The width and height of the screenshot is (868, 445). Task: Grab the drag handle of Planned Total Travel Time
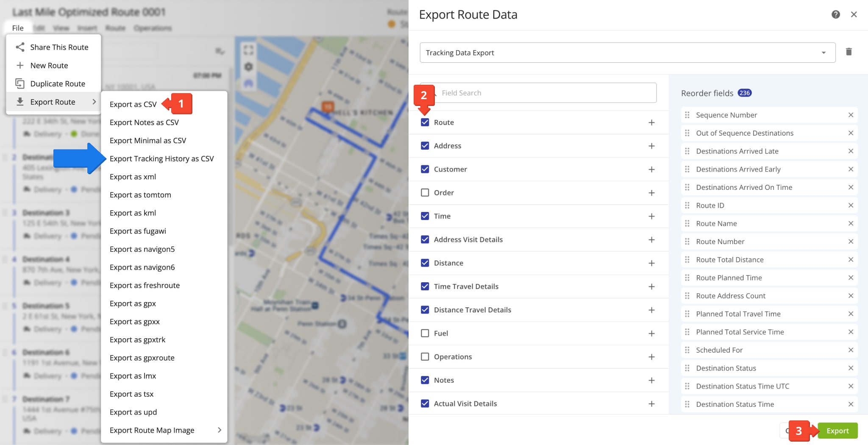pyautogui.click(x=687, y=314)
